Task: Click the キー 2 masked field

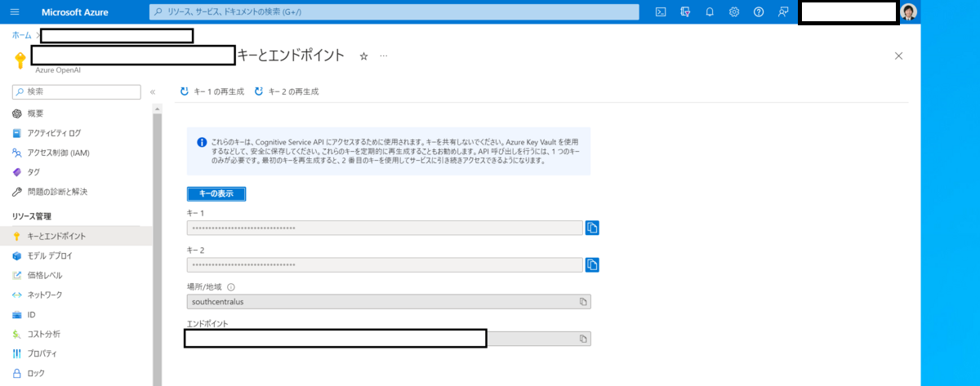Action: (x=385, y=265)
